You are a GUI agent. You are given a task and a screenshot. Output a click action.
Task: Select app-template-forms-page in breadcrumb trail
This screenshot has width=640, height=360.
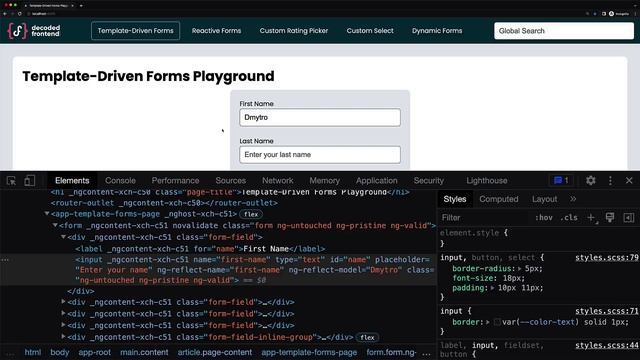coord(309,352)
